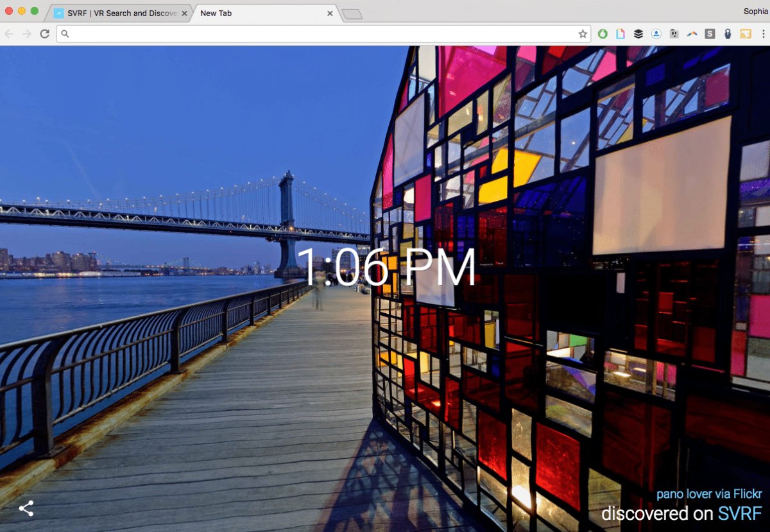Click the Google Cast extension icon
770x532 pixels.
[x=745, y=34]
